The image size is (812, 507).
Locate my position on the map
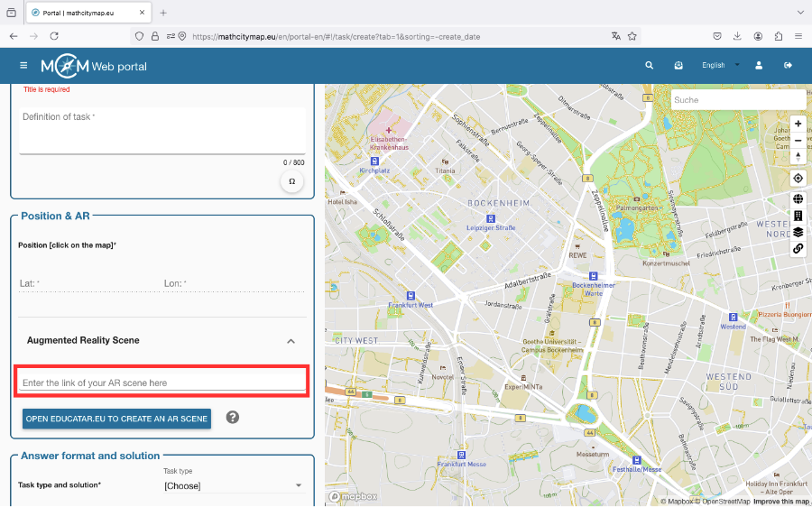[x=798, y=178]
